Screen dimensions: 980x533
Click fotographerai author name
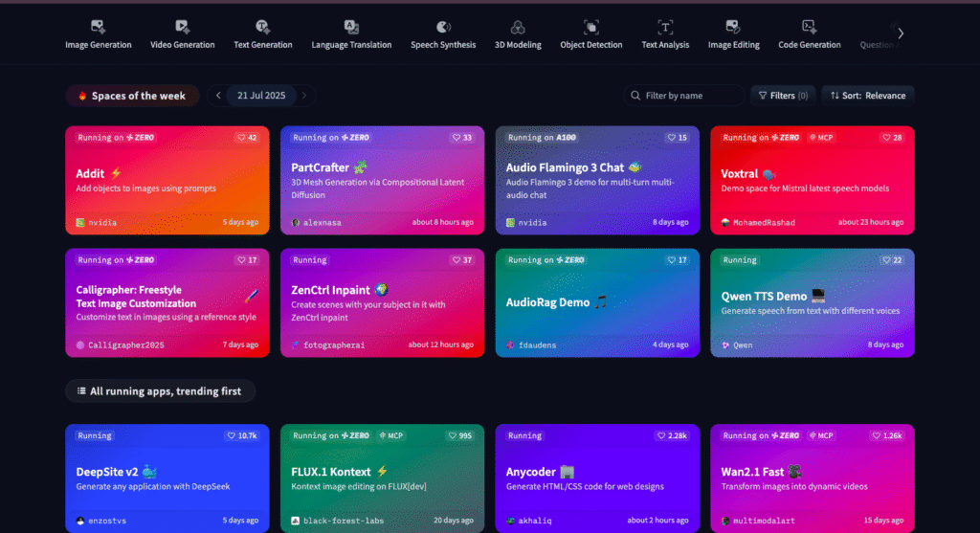tap(334, 344)
